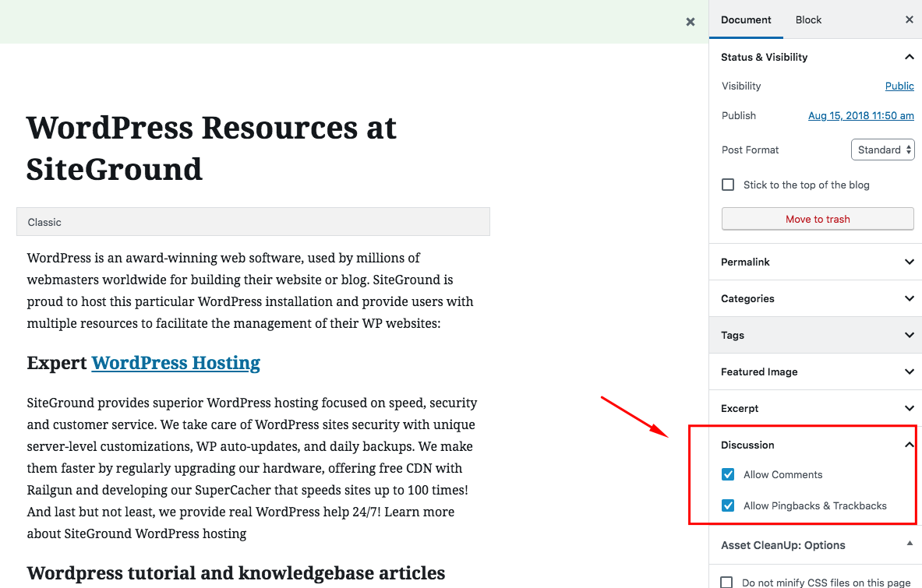The image size is (922, 588).
Task: Disable Allow Pingbacks & Trackbacks
Action: (728, 505)
